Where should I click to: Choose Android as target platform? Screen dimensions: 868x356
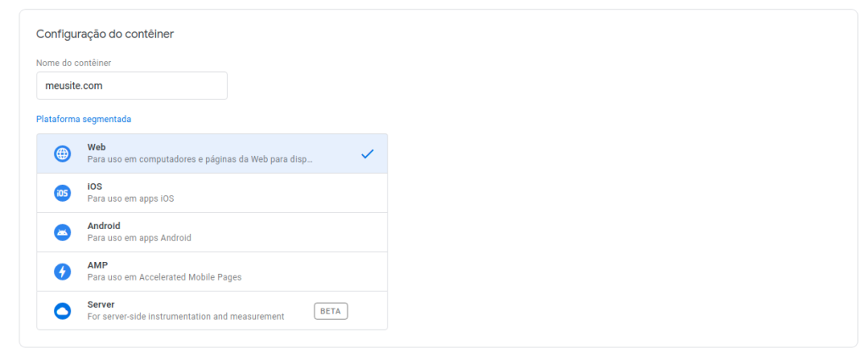(x=212, y=232)
